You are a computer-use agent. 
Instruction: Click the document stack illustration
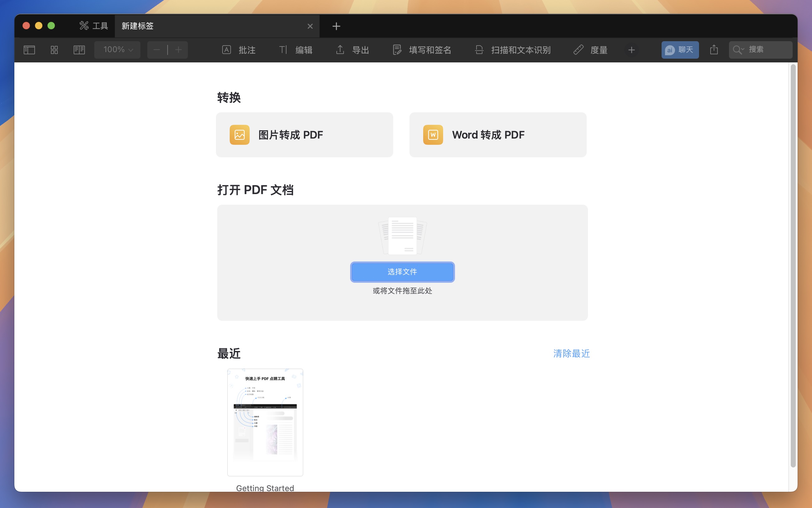tap(403, 236)
